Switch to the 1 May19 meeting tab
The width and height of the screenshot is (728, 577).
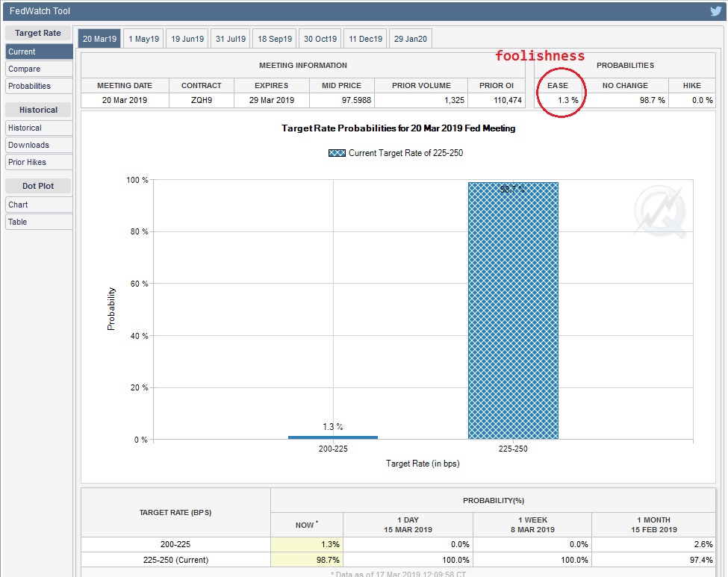pyautogui.click(x=143, y=39)
